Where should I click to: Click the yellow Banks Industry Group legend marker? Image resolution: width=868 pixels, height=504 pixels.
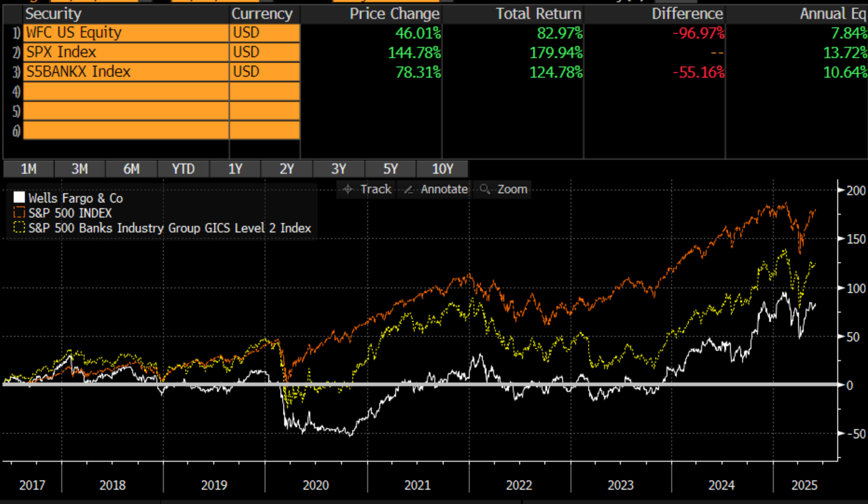20,228
